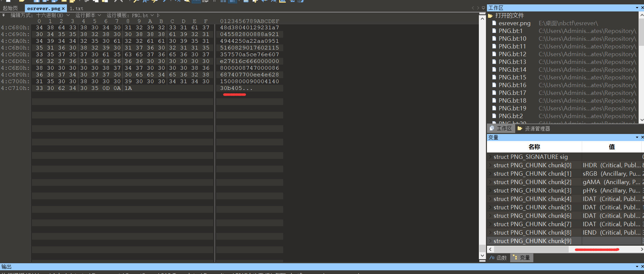Switch to the 起始页 start page tab
The image size is (644, 274).
[x=10, y=8]
